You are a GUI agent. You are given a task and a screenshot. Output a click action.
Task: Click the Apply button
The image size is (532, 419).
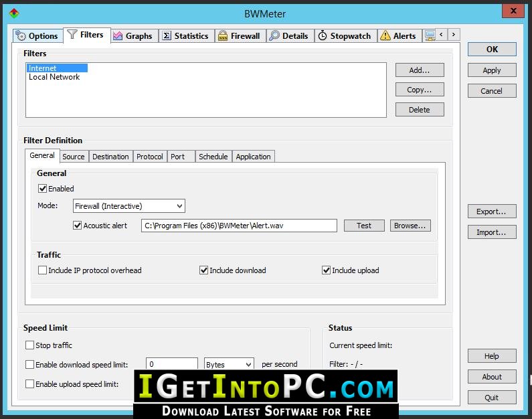pyautogui.click(x=492, y=70)
